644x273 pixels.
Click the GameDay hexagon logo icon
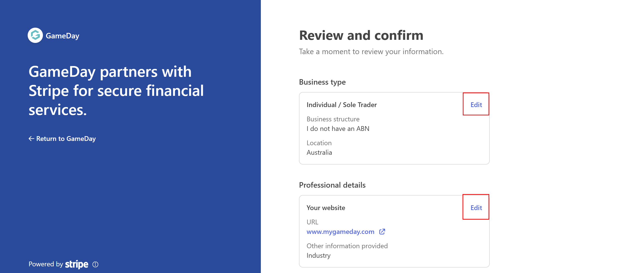point(35,35)
